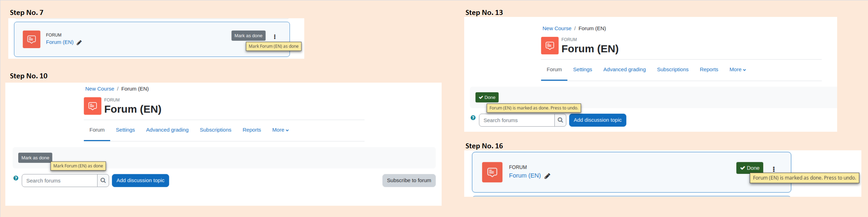Image resolution: width=868 pixels, height=217 pixels.
Task: Toggle the green Done button in Step 13
Action: 487,97
